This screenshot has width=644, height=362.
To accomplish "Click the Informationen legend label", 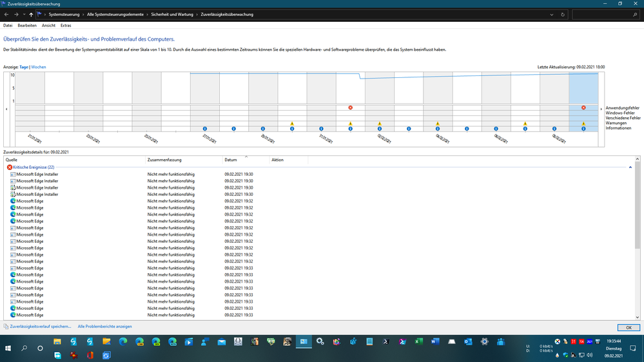I will point(618,128).
